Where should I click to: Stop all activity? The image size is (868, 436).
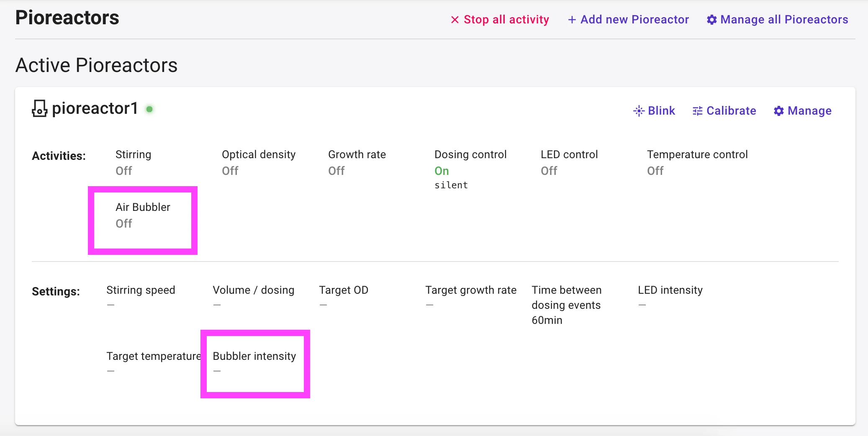coord(500,20)
